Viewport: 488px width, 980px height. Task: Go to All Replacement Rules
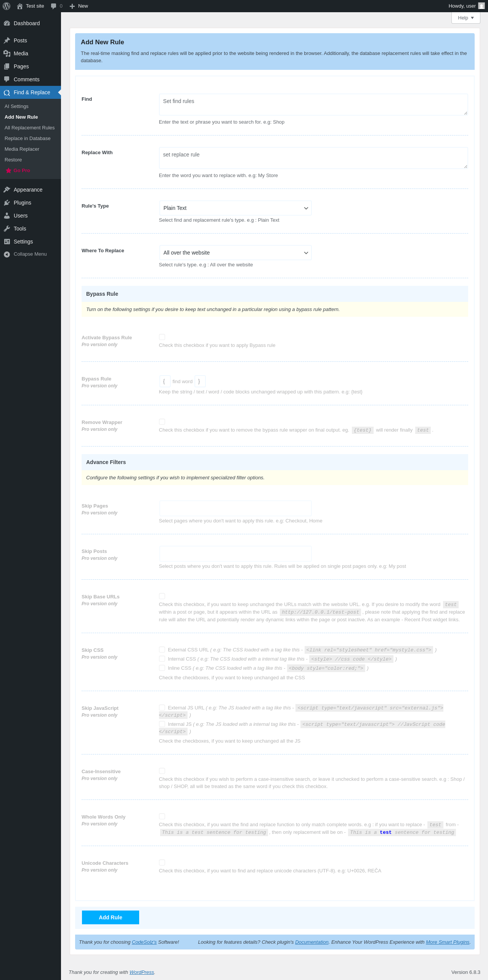point(30,128)
